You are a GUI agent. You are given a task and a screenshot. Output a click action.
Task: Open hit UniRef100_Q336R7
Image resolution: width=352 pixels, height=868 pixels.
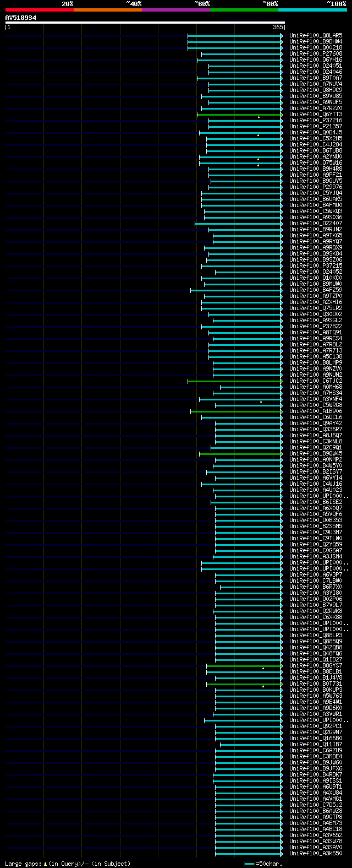point(316,429)
